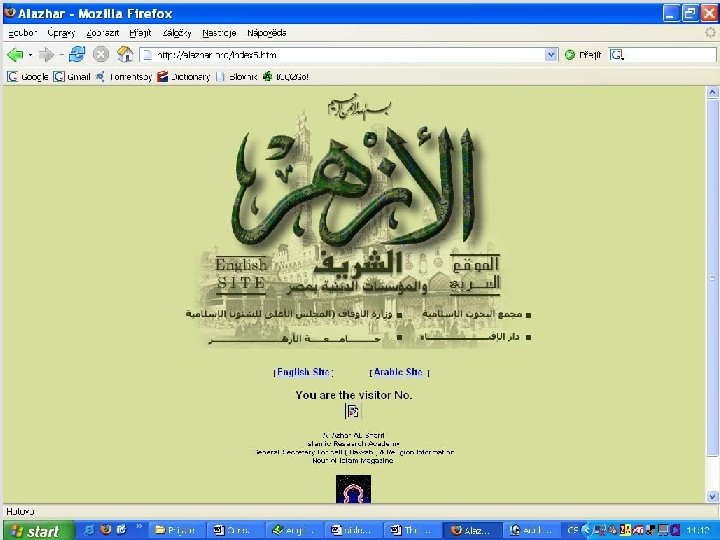Viewport: 720px width, 540px height.
Task: Open the Windows Start button
Action: (38, 531)
